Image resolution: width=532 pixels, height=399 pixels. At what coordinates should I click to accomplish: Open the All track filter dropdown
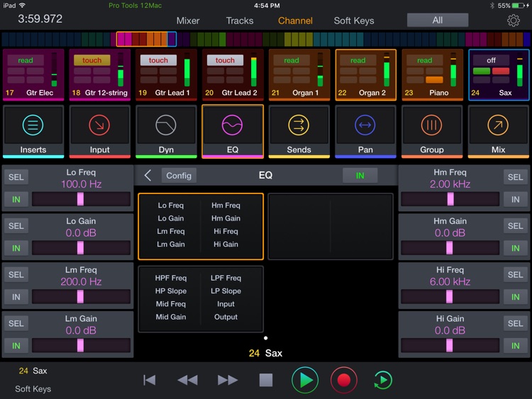[437, 21]
